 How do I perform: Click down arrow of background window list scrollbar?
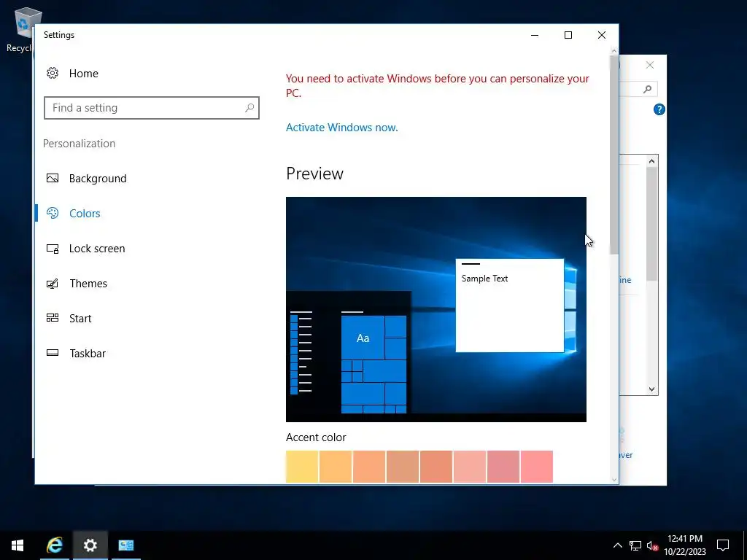(651, 389)
